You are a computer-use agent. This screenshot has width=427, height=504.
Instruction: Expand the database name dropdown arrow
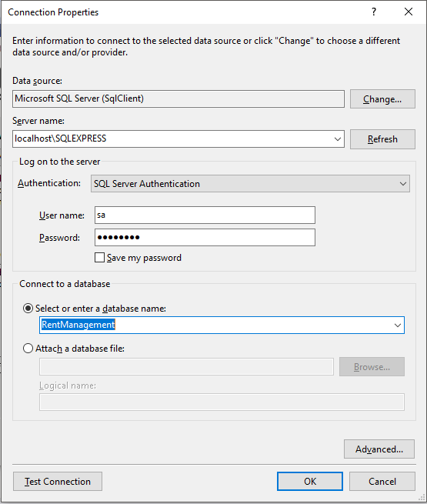(x=398, y=325)
